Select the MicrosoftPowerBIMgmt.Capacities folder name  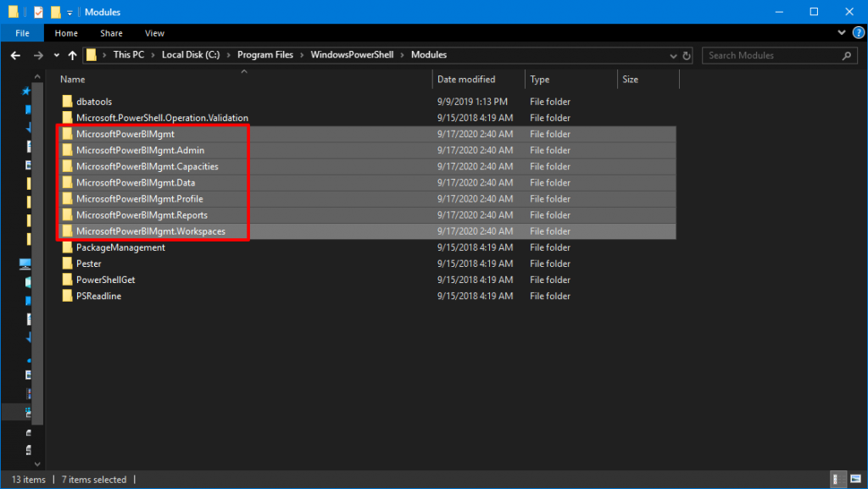pos(147,166)
